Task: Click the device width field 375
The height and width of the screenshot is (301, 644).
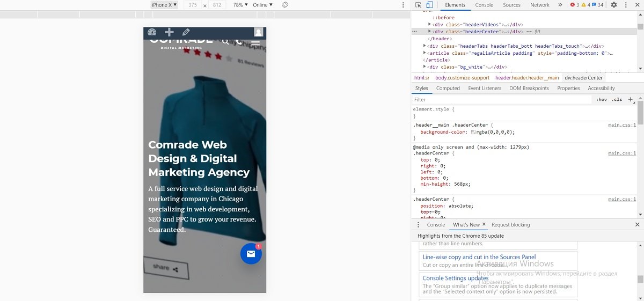Action: pos(193,5)
